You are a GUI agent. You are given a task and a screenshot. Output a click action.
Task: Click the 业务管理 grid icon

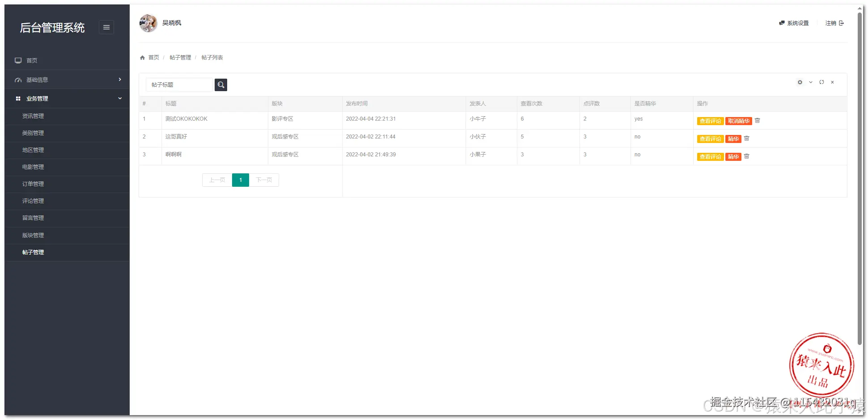coord(18,99)
